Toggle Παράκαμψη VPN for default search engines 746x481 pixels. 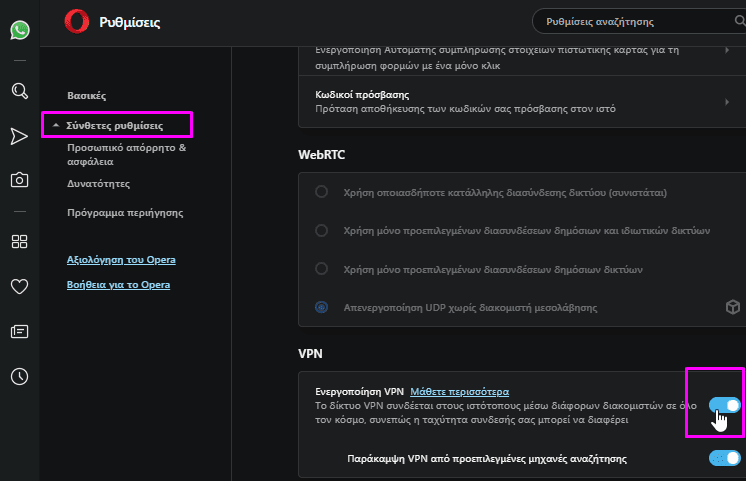[725, 458]
